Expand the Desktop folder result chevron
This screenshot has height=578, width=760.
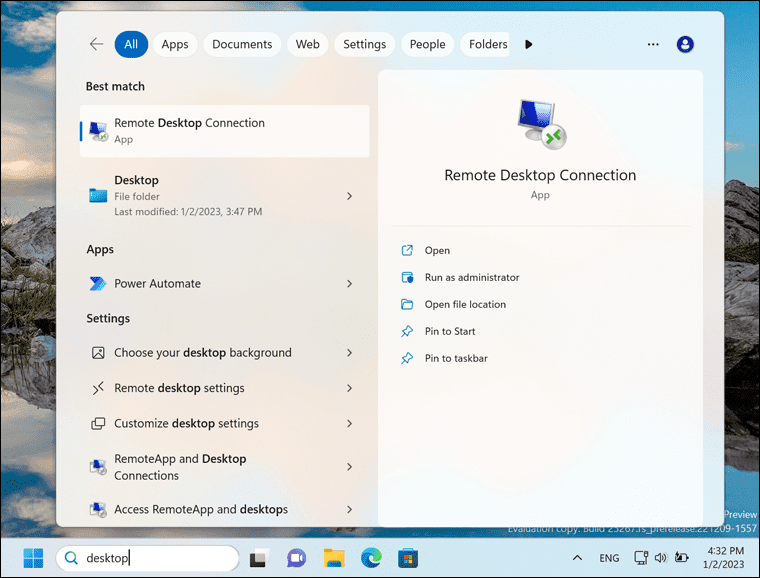[349, 196]
